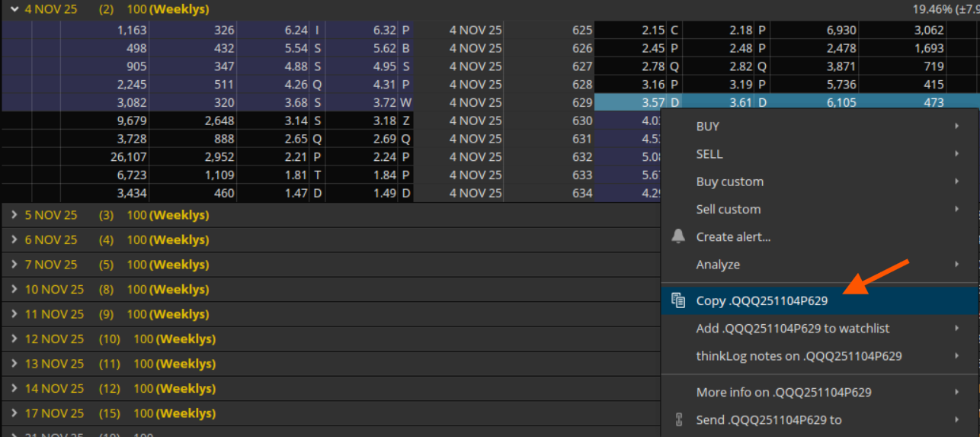
Task: Open thinkLog notes on .QQQ251104P629
Action: [x=799, y=355]
